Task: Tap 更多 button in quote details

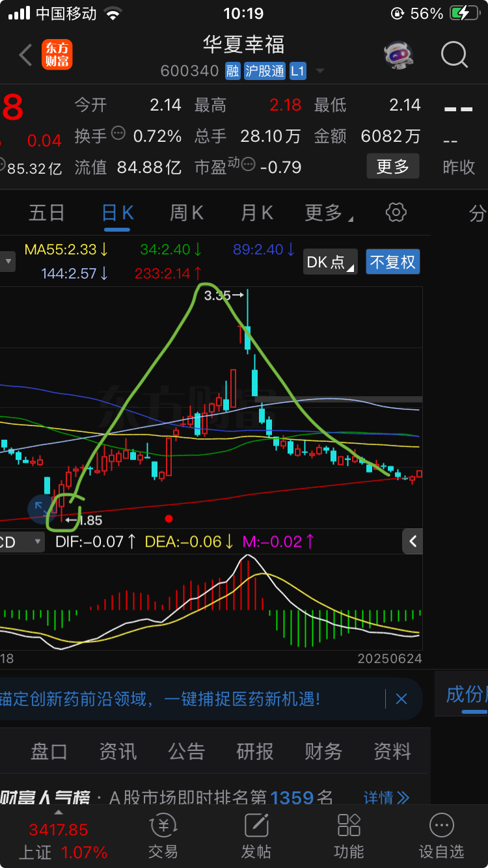Action: pyautogui.click(x=393, y=167)
